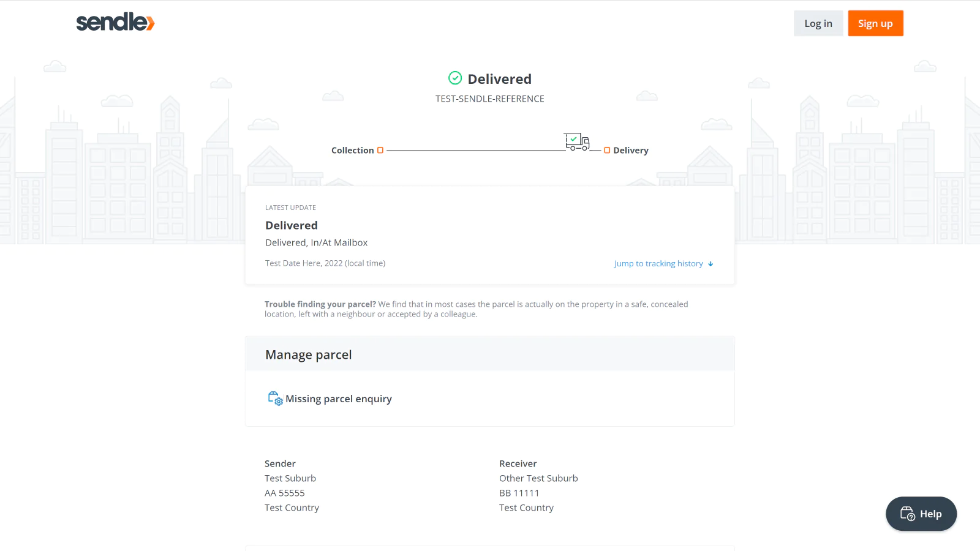The height and width of the screenshot is (551, 980).
Task: Click the Help button parcel icon
Action: pyautogui.click(x=908, y=514)
